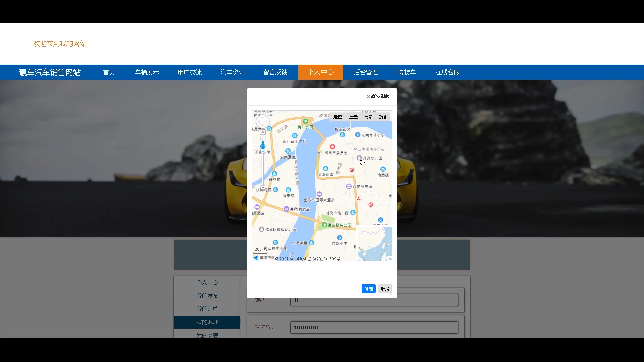Viewport: 644px width, 362px height.
Task: Click the map zoom-in plus button
Action: point(263,139)
